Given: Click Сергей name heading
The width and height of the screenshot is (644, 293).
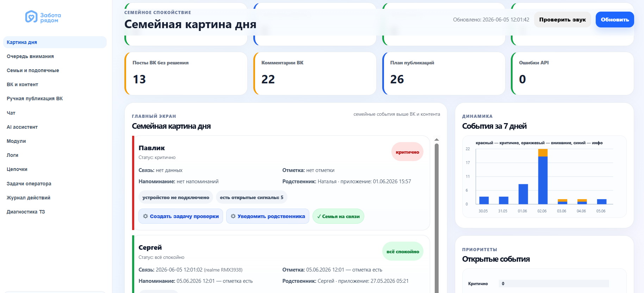Looking at the screenshot, I should (150, 248).
